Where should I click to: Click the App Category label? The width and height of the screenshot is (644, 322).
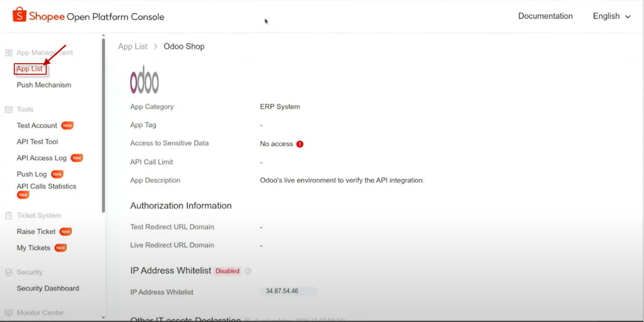[152, 107]
